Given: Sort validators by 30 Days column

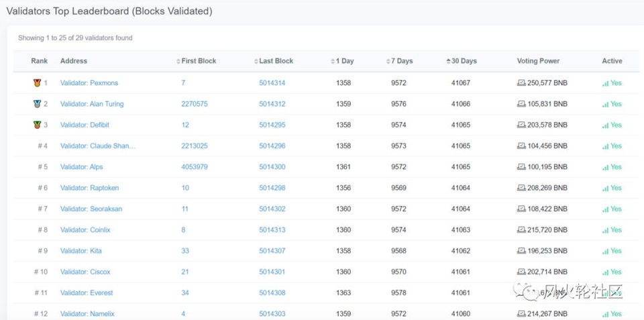Looking at the screenshot, I should pos(463,61).
